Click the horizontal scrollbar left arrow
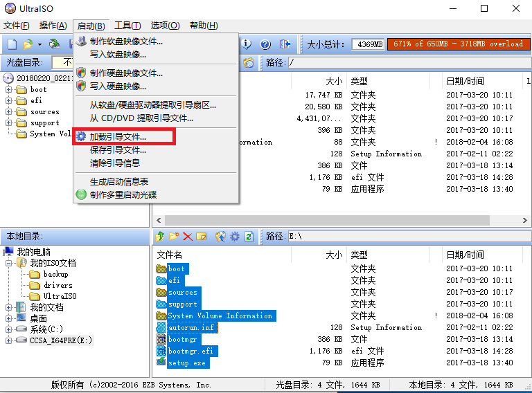This screenshot has width=532, height=393. 159,220
